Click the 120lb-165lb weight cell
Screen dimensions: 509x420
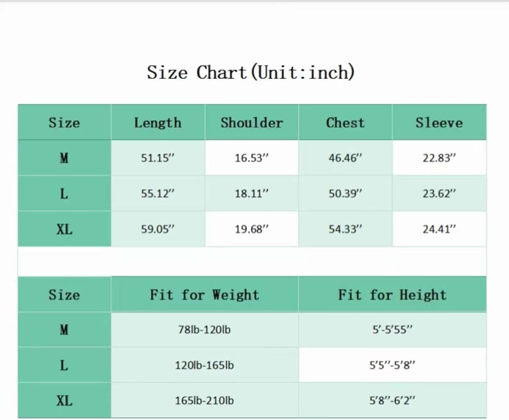(205, 365)
